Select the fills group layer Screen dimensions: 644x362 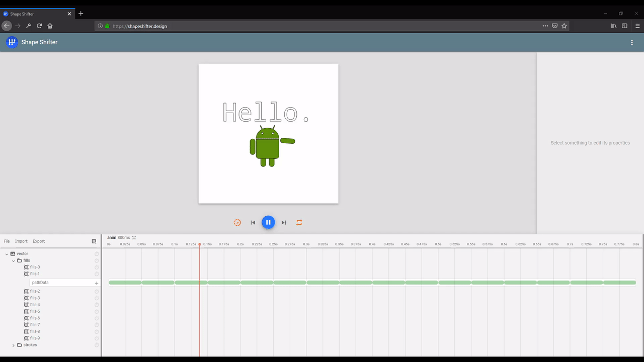click(x=27, y=260)
